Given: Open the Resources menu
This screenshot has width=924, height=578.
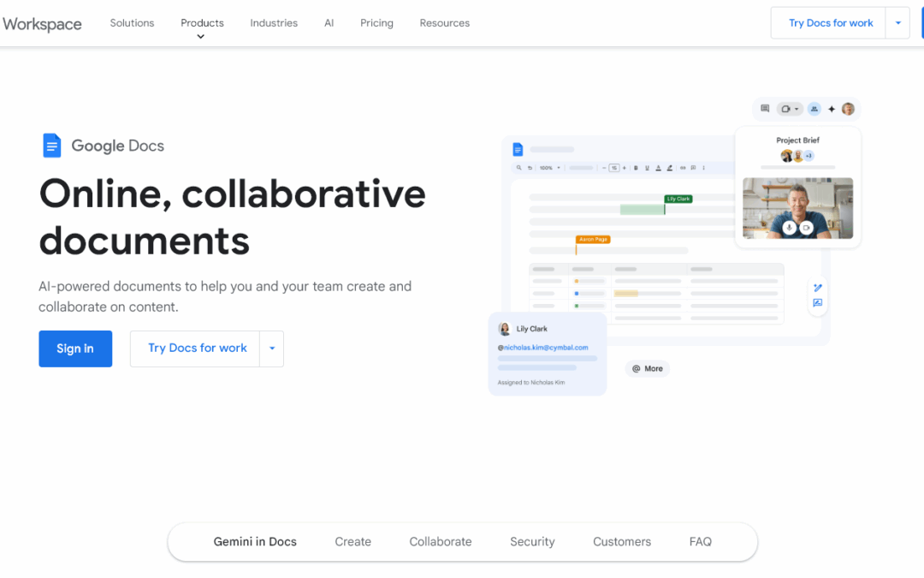Looking at the screenshot, I should (x=444, y=23).
